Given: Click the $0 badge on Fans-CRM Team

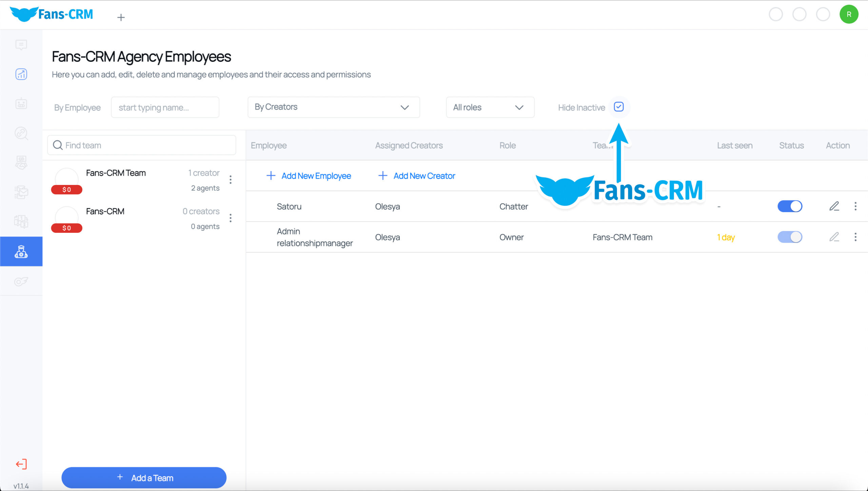Looking at the screenshot, I should click(x=66, y=190).
